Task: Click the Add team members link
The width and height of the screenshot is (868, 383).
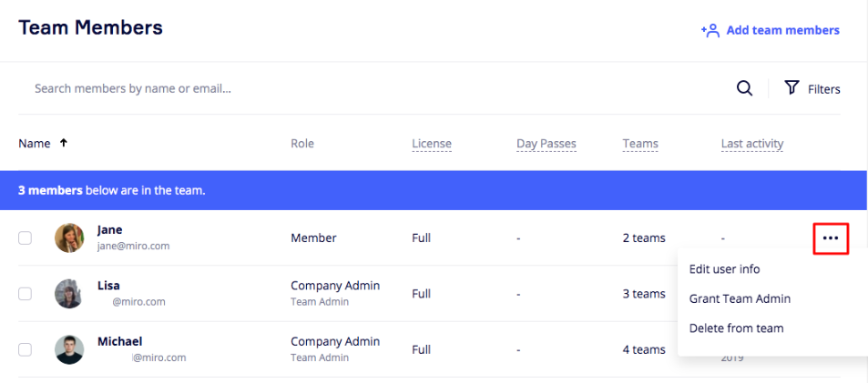Action: point(782,30)
